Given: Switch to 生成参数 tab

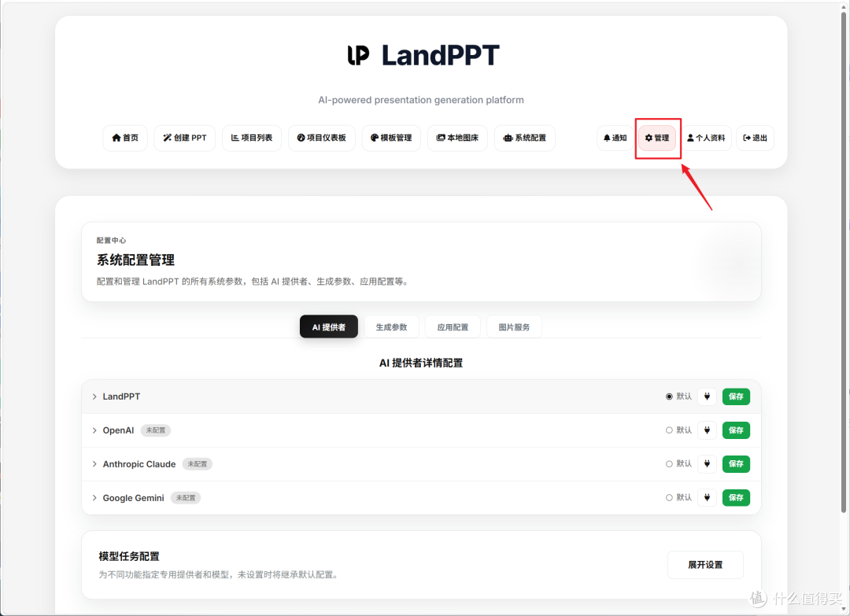Looking at the screenshot, I should point(391,326).
